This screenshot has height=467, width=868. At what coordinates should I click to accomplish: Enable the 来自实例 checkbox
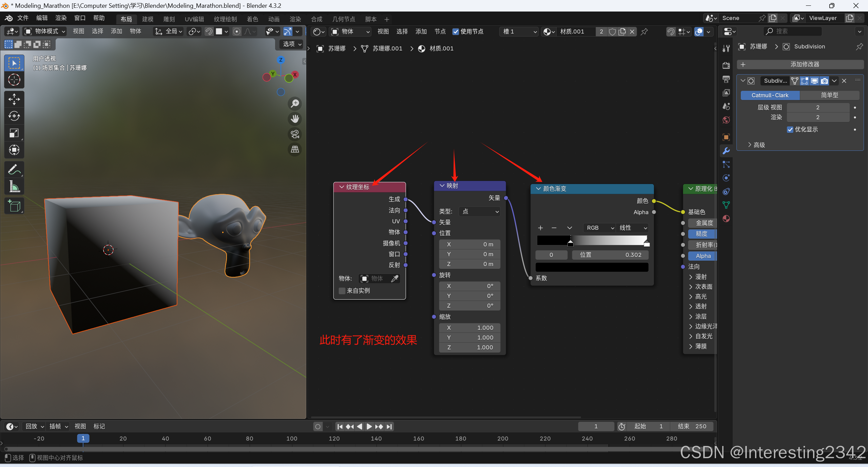[x=342, y=291]
